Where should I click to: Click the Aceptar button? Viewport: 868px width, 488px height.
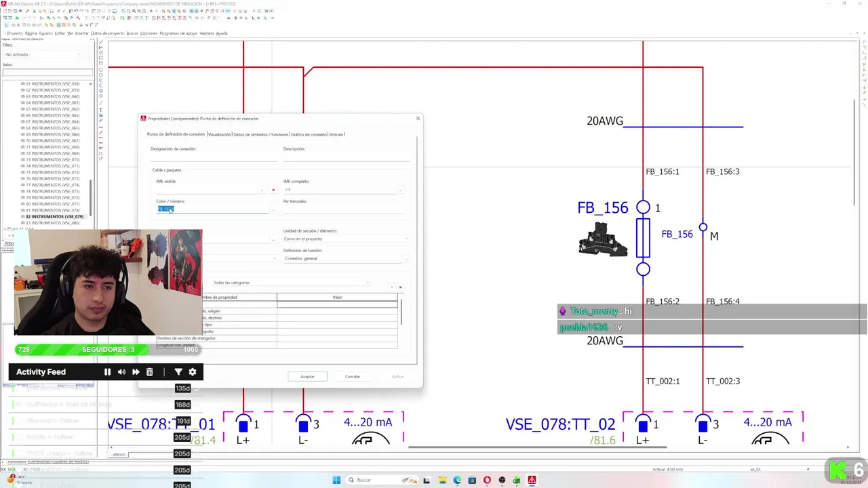pos(307,376)
